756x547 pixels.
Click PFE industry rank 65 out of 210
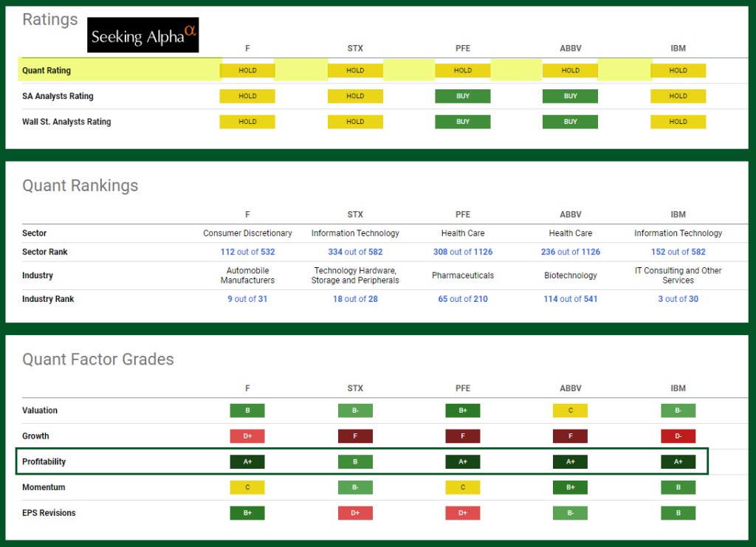(463, 299)
